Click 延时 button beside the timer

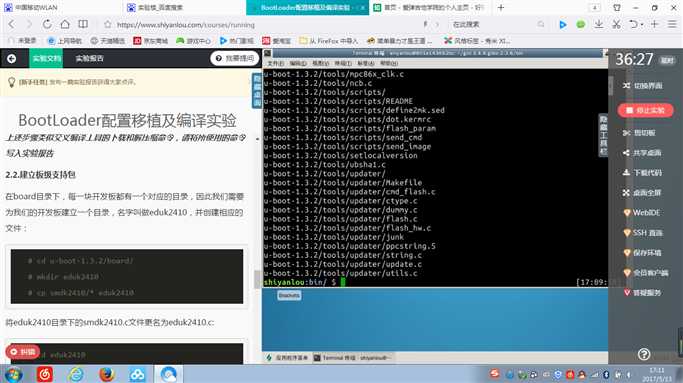pos(667,61)
